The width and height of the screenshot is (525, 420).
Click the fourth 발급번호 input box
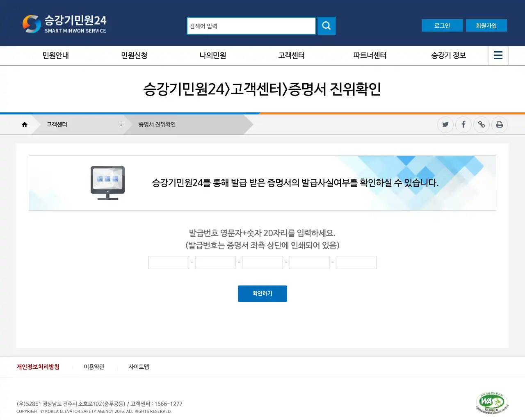[x=310, y=262]
